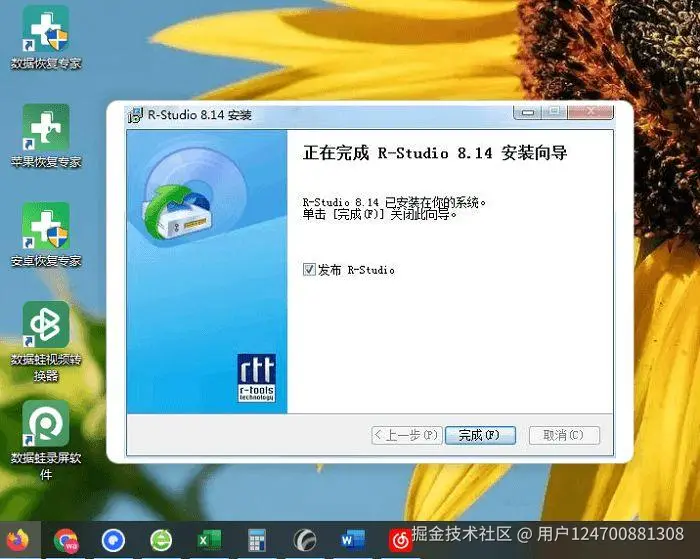This screenshot has width=700, height=559.
Task: Click the 取消(C) button
Action: 564,435
